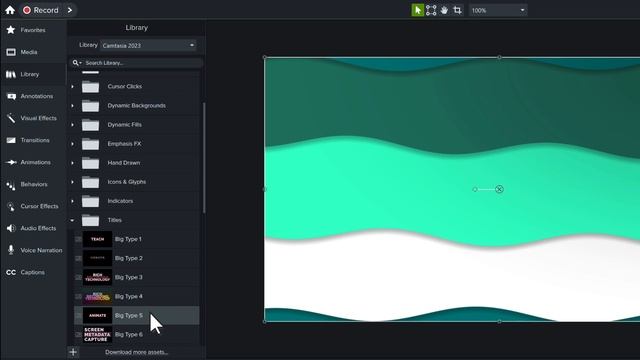Collapse the Titles folder
640x360 pixels.
73,220
